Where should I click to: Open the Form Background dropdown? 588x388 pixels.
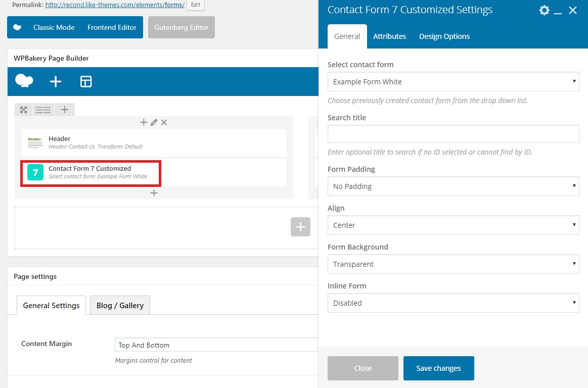[454, 264]
